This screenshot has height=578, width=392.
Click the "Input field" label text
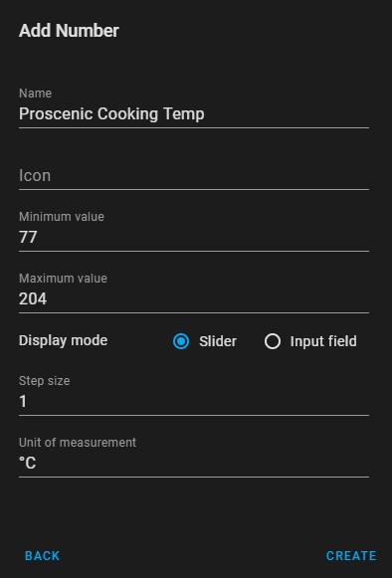coord(323,341)
